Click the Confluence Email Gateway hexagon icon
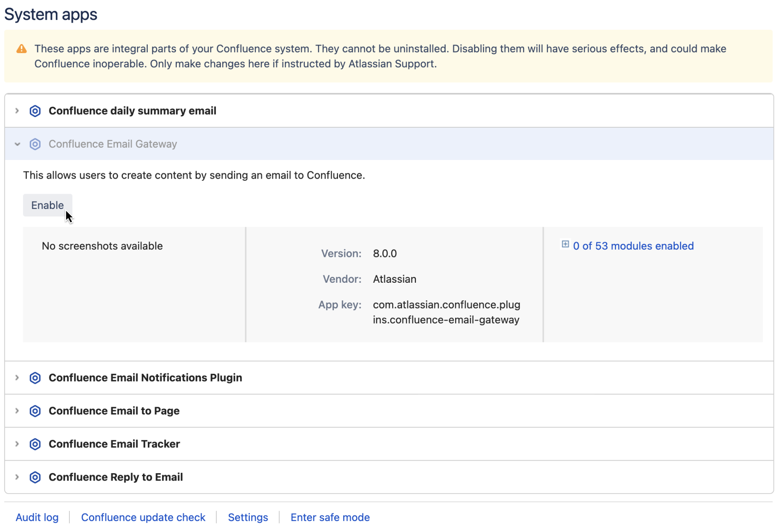The width and height of the screenshot is (778, 532). click(35, 144)
